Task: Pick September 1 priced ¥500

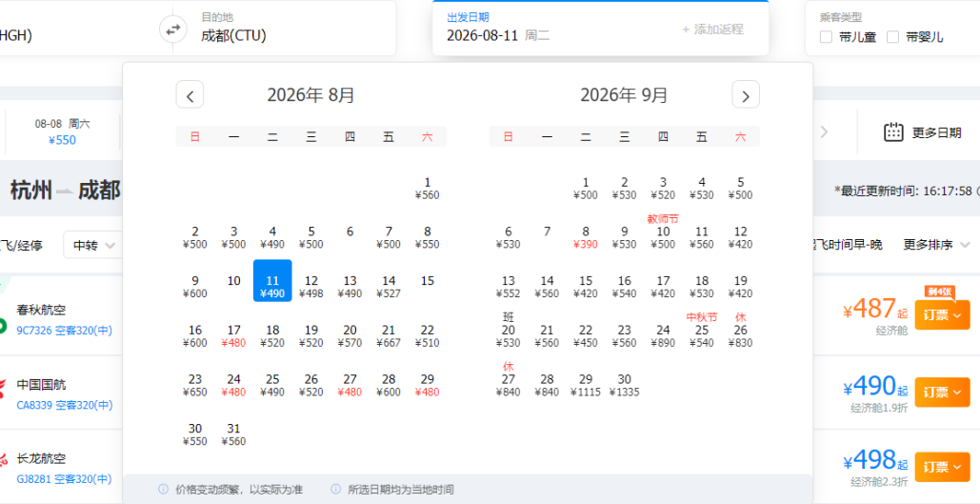Action: tap(586, 189)
